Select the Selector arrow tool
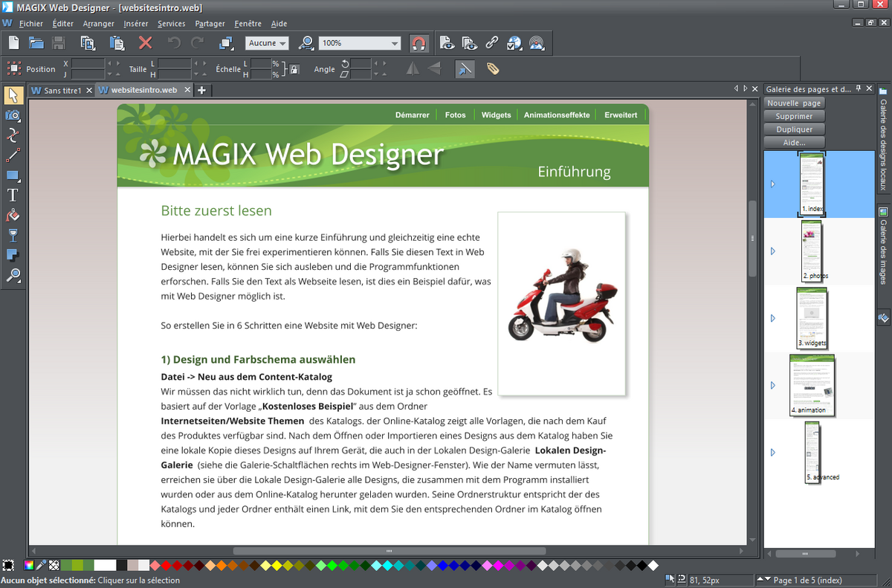The height and width of the screenshot is (588, 892). tap(13, 95)
